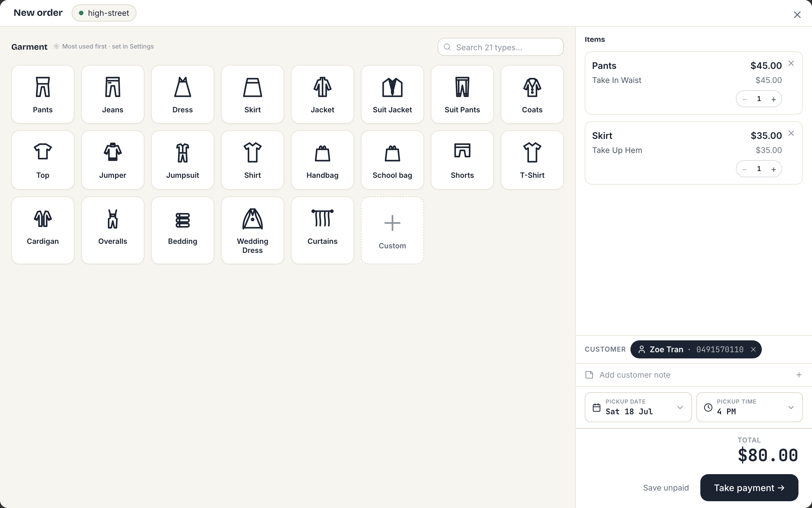This screenshot has width=812, height=508.
Task: Click the Pants $45.00 price
Action: (x=766, y=65)
